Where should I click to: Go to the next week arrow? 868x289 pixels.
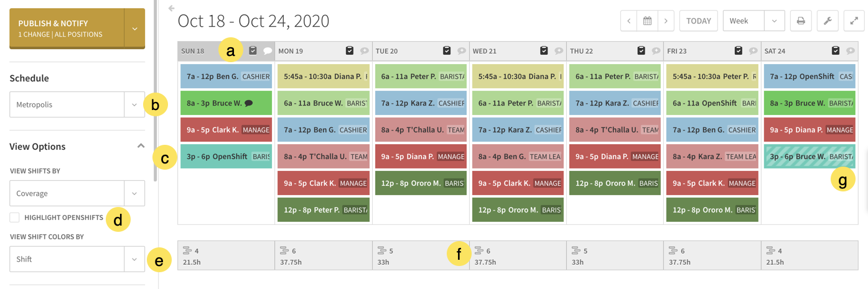[x=666, y=21]
